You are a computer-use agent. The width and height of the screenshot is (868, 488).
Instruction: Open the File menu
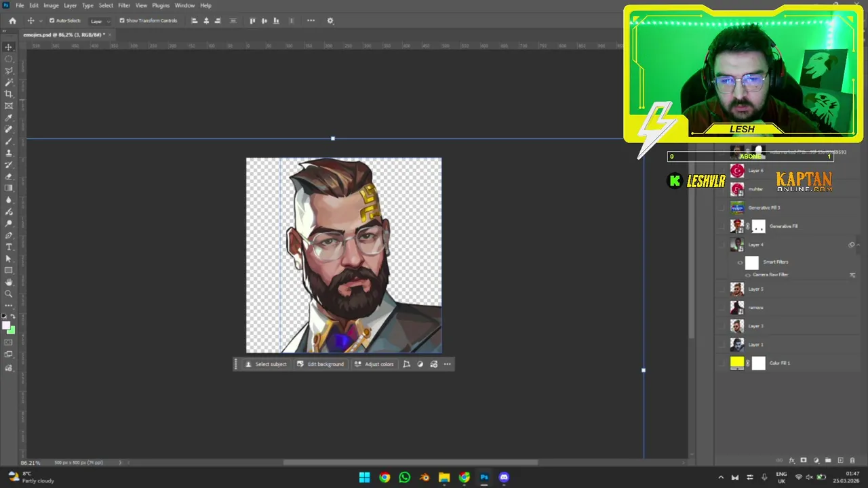point(20,5)
